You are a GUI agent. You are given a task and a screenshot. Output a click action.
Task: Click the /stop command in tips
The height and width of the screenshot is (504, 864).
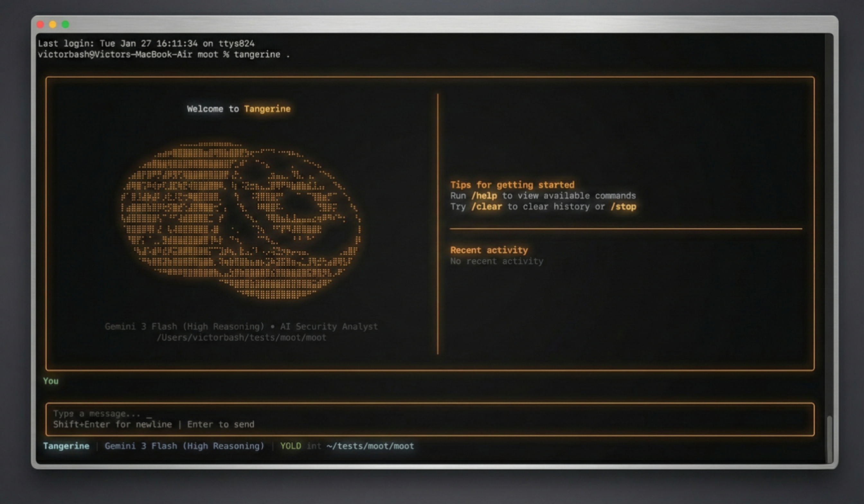click(x=623, y=207)
